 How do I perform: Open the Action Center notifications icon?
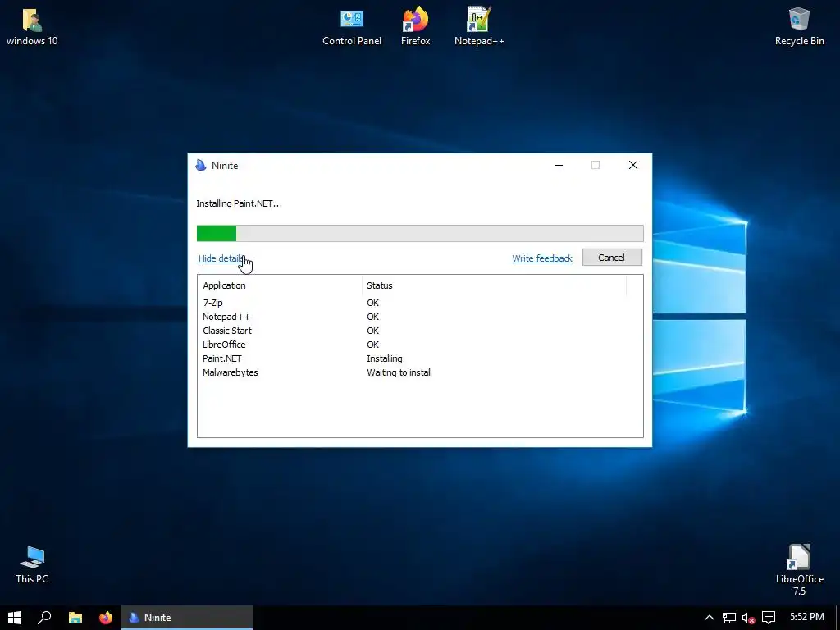coord(769,618)
